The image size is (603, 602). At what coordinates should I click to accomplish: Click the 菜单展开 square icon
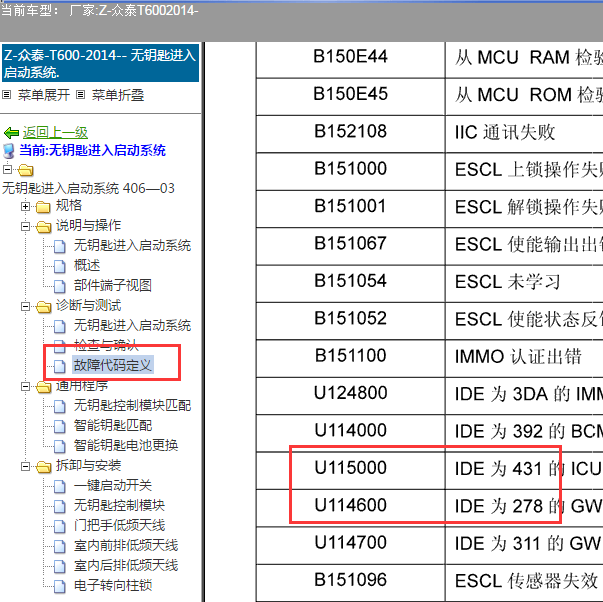7,94
